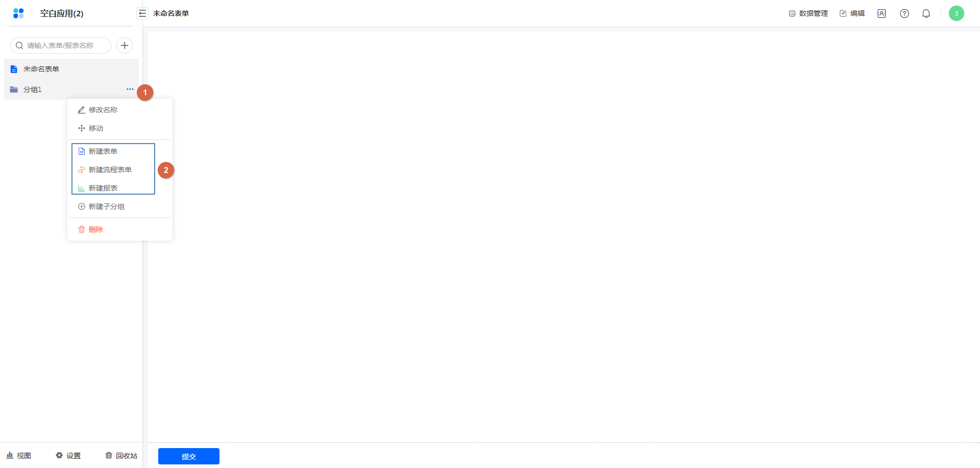Open the three-dot menu for 分组1

[x=130, y=89]
